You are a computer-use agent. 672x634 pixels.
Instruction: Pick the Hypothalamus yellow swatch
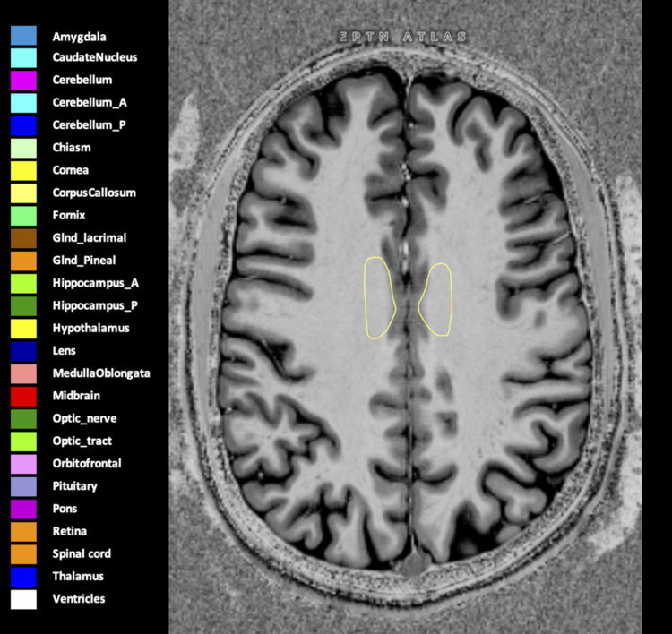(23, 329)
